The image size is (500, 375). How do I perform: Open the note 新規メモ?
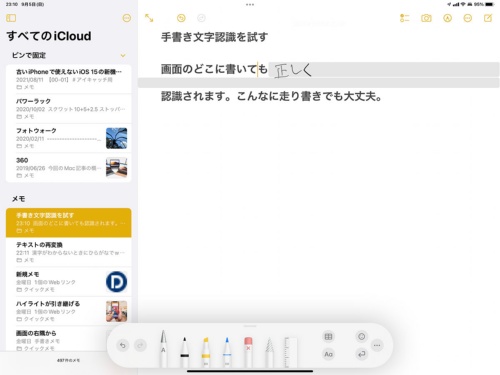69,282
